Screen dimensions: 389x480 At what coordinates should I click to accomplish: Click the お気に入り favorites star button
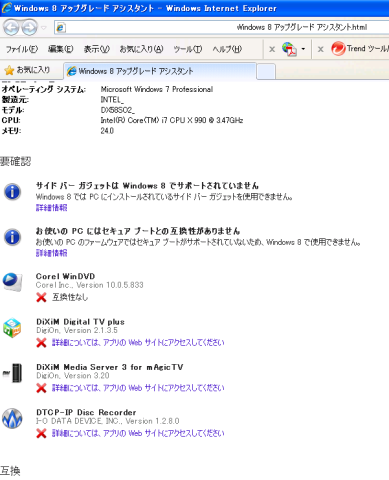pos(27,70)
